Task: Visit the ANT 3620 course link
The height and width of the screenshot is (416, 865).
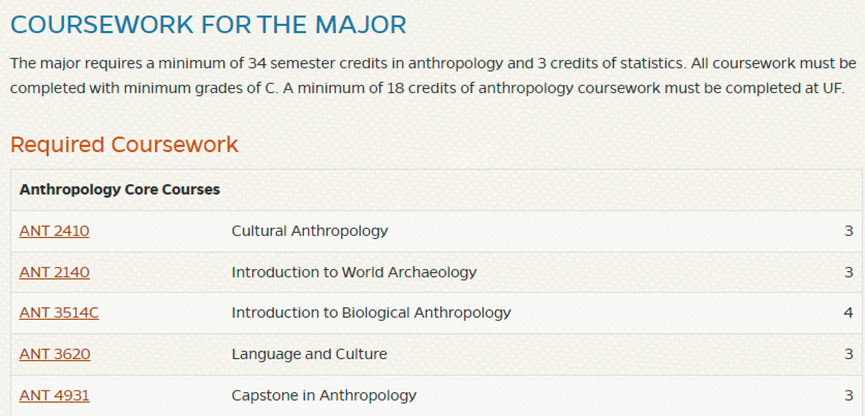Action: point(54,354)
